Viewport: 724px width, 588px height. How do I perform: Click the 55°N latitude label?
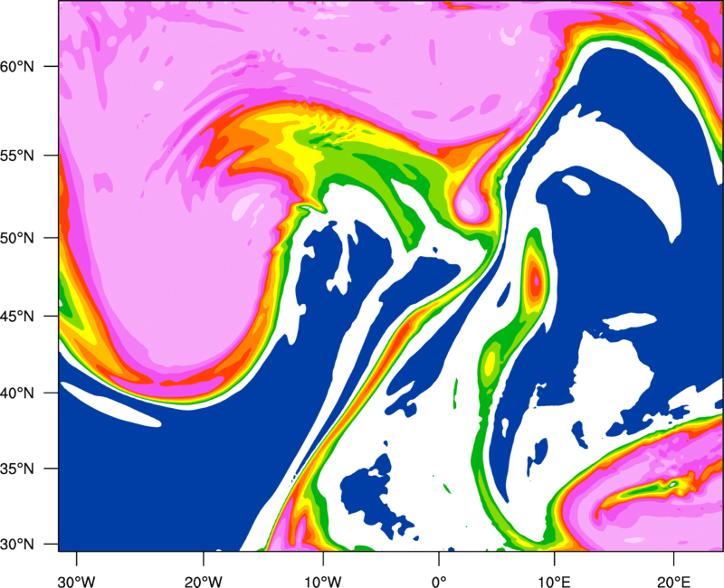pos(17,156)
